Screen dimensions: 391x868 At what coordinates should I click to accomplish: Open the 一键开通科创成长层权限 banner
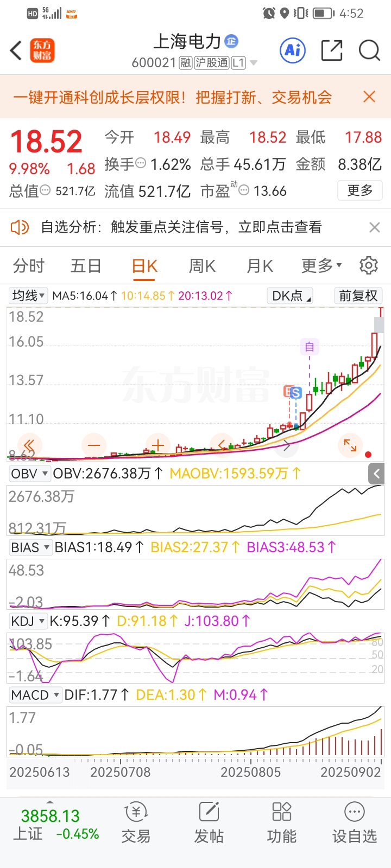(173, 97)
